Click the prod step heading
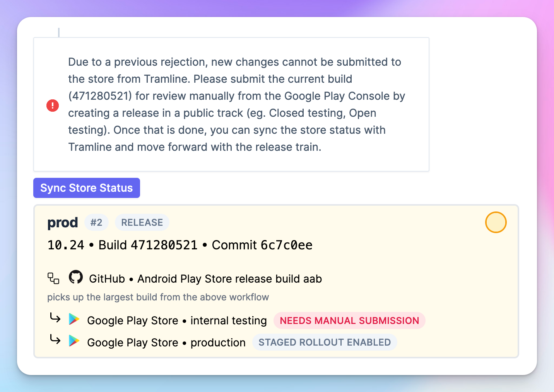Image resolution: width=554 pixels, height=392 pixels. pos(63,223)
